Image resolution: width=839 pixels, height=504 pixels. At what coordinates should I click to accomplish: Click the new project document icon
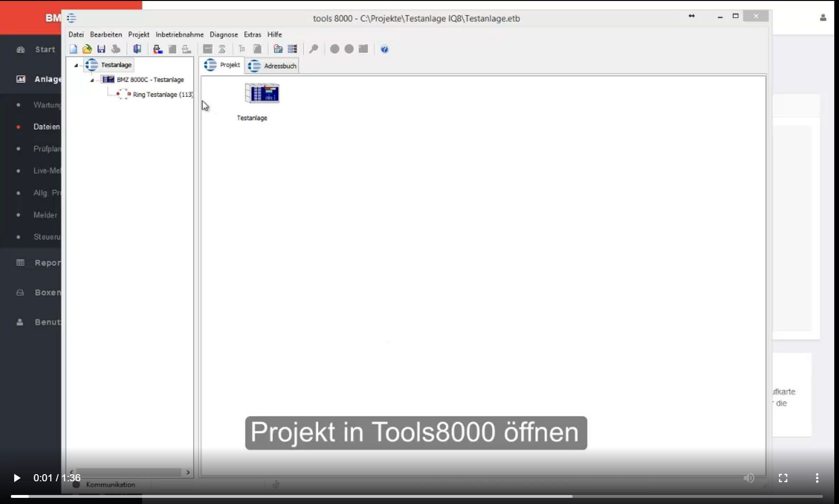73,49
